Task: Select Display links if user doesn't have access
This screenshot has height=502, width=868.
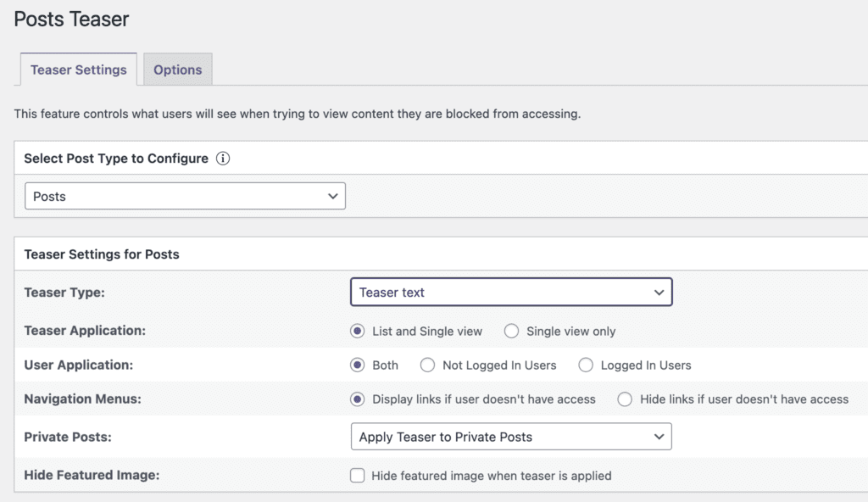Action: pos(357,399)
